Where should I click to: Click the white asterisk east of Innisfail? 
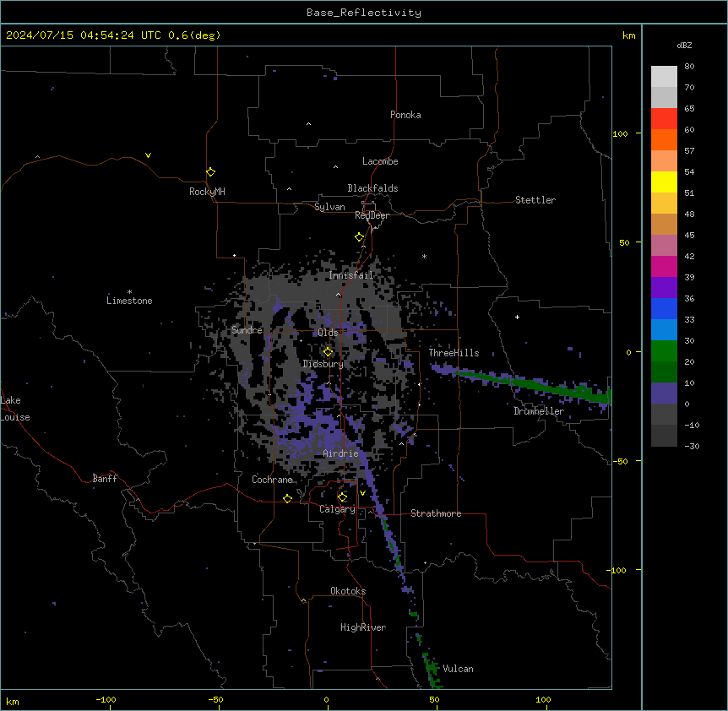click(424, 256)
